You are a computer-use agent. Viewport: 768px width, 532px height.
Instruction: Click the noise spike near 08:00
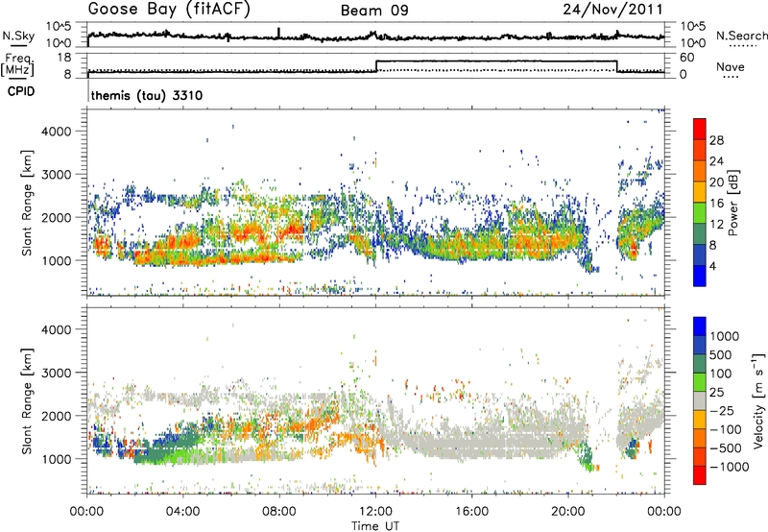(278, 33)
